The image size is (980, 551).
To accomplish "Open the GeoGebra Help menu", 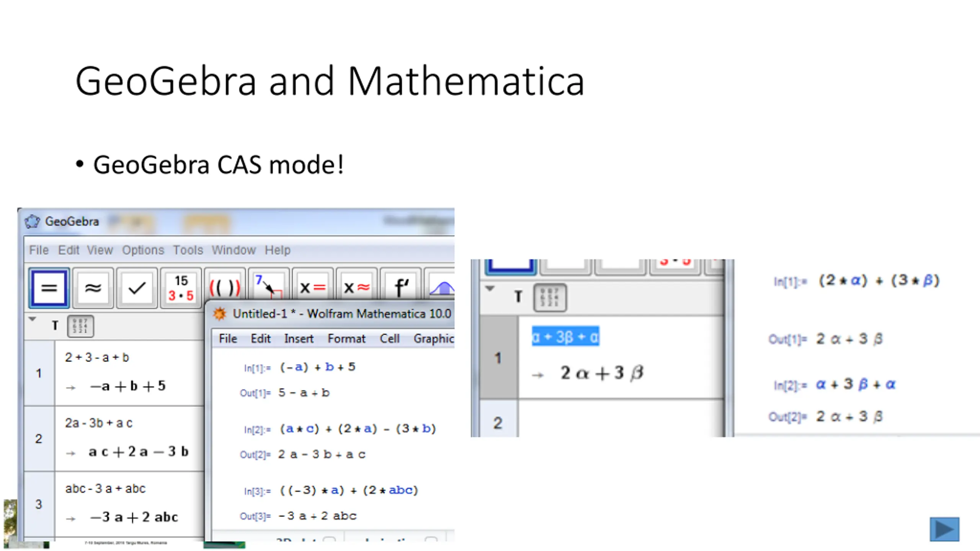I will tap(278, 250).
